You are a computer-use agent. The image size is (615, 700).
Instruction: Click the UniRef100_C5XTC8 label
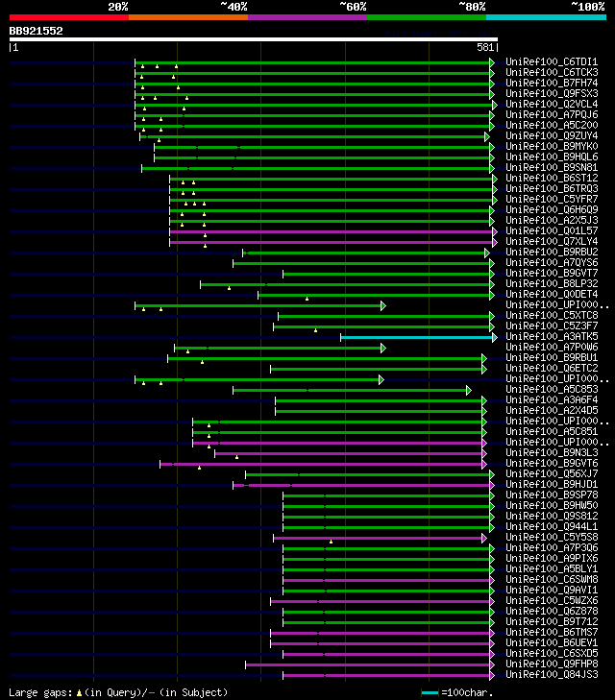point(552,315)
